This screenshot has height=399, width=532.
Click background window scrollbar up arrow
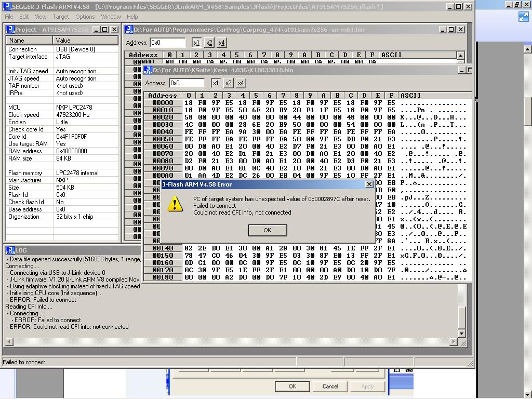528,49
